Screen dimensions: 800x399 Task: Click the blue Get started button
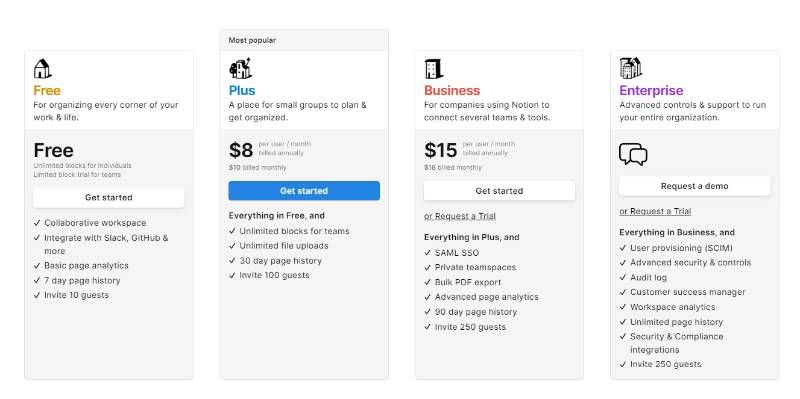coord(304,191)
